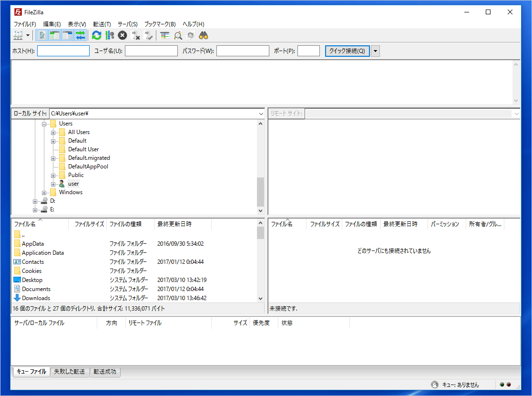Click the queue 優先度 column header
532x396 pixels.
pyautogui.click(x=264, y=323)
